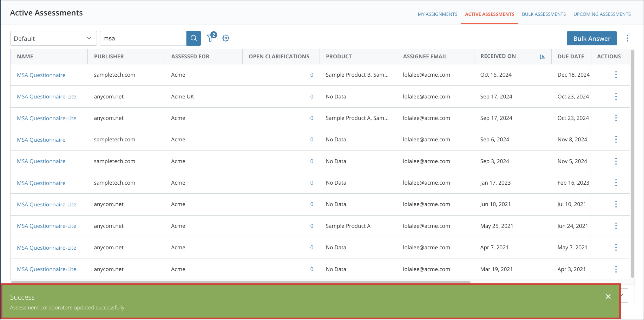Screen dimensions: 644x320
Task: Open the filter icon with badge 2
Action: 212,37
